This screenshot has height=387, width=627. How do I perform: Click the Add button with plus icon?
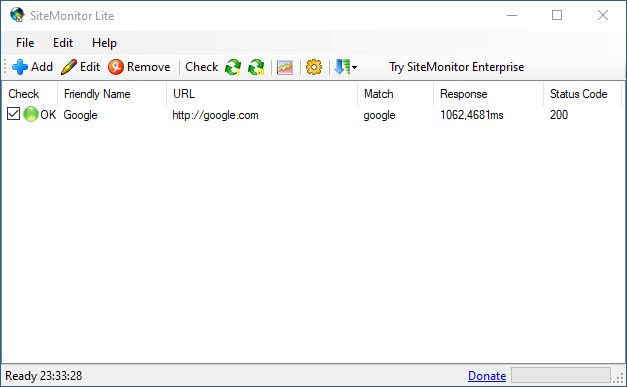[x=32, y=67]
